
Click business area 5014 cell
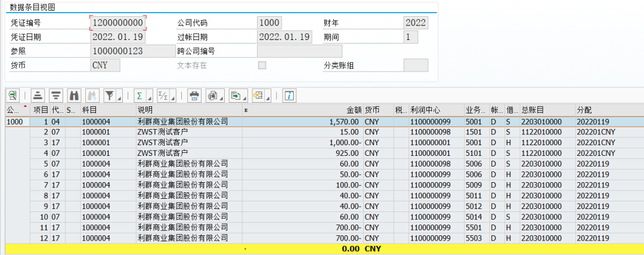[477, 217]
